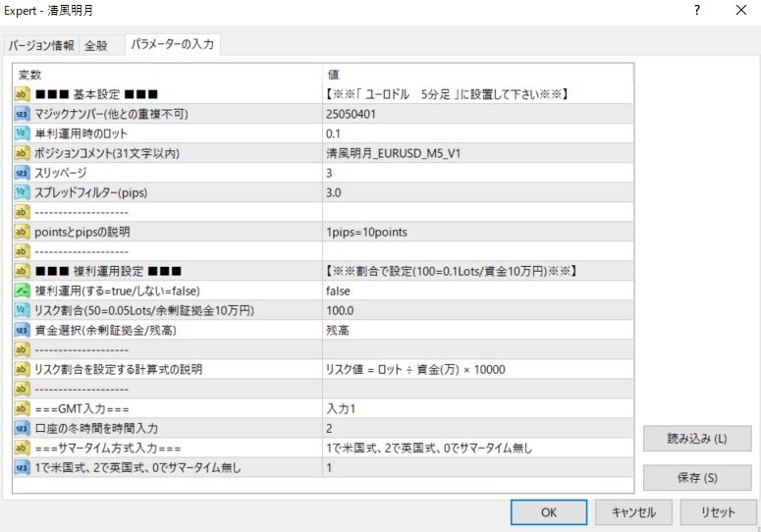
Task: Click the キャンセル button
Action: point(633,512)
